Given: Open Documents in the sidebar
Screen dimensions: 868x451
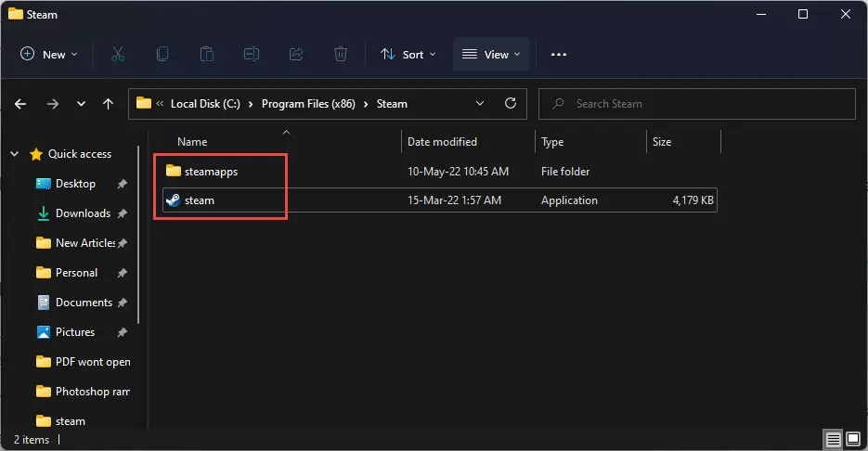Looking at the screenshot, I should pyautogui.click(x=84, y=303).
